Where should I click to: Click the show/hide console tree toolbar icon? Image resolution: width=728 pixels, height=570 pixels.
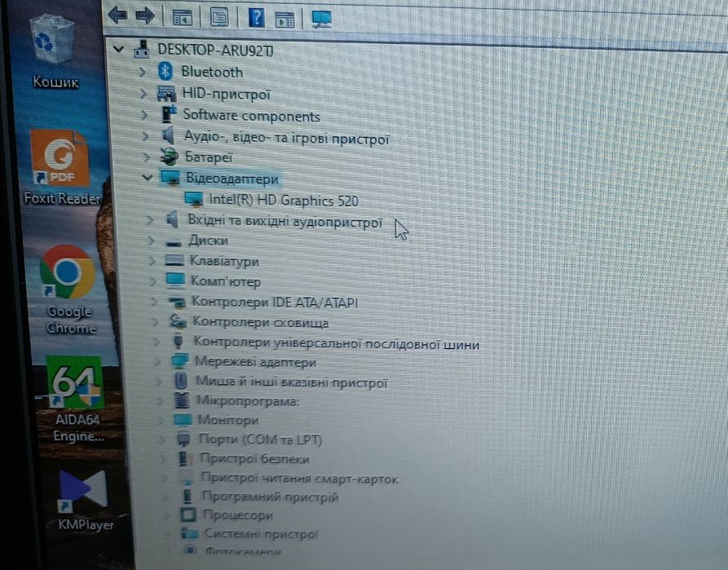[x=182, y=18]
